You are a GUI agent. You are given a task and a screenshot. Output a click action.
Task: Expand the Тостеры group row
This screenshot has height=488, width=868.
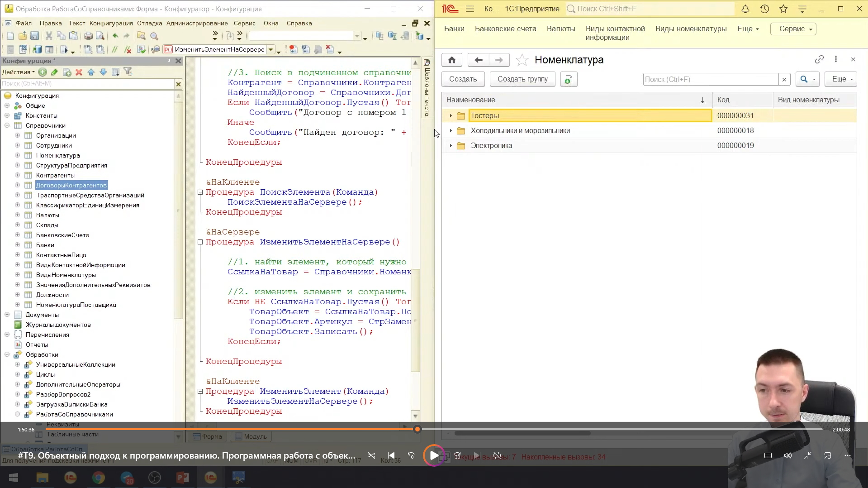click(451, 116)
